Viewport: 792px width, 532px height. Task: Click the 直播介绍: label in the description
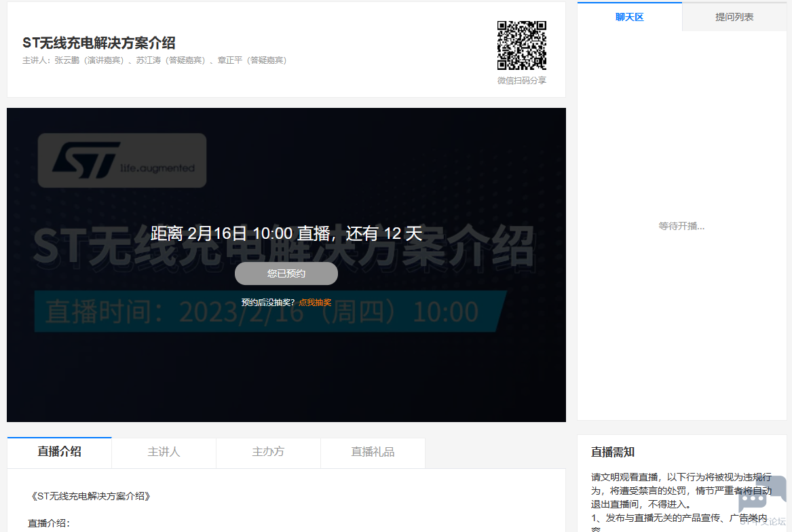point(49,523)
